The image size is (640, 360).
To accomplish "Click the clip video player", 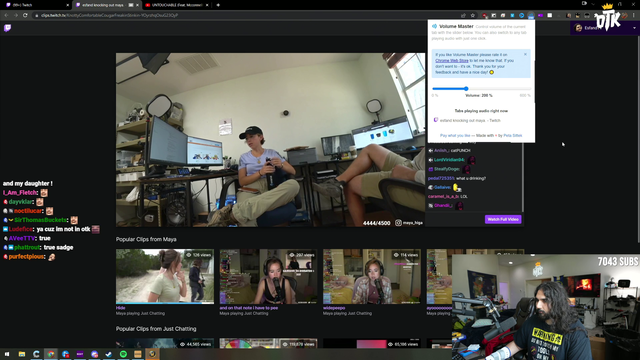I will [270, 140].
